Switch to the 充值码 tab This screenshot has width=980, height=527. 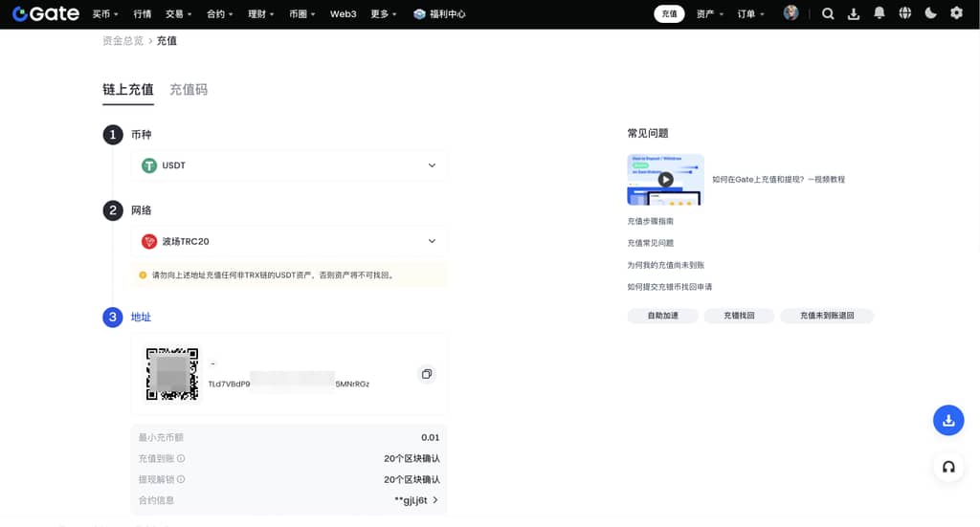pos(189,89)
